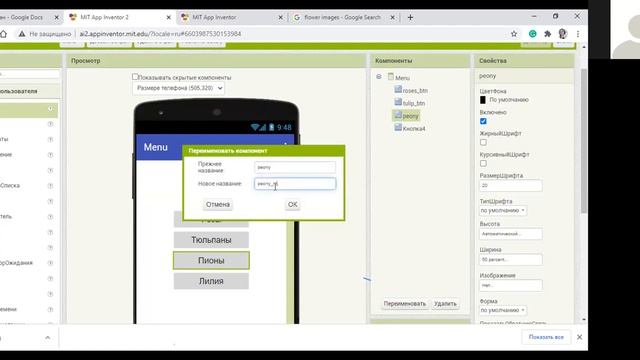Click the peony component icon in tree
Viewport: 640px width, 360px height.
pos(398,115)
